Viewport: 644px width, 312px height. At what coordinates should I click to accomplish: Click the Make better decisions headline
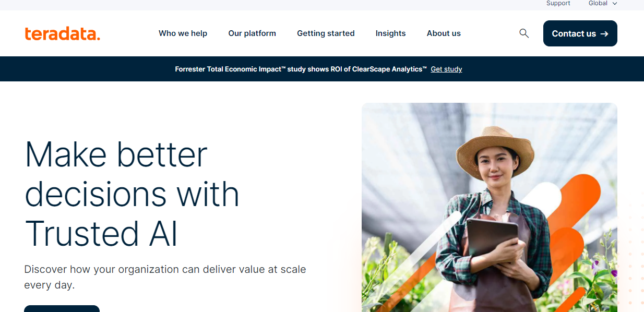coord(132,194)
